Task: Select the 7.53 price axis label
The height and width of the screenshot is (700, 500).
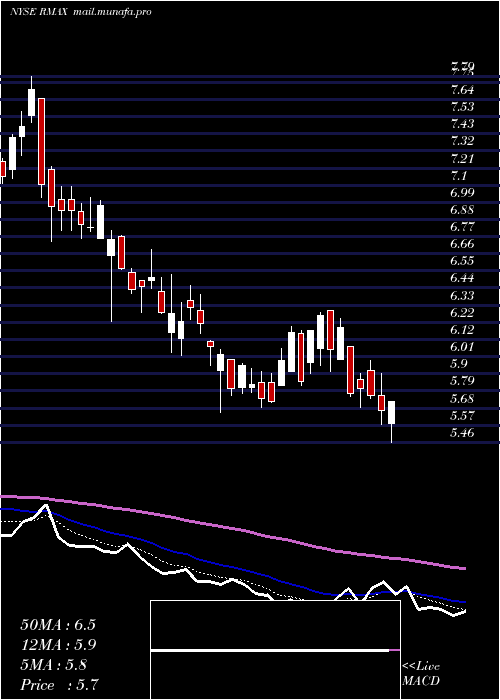Action: coord(462,107)
